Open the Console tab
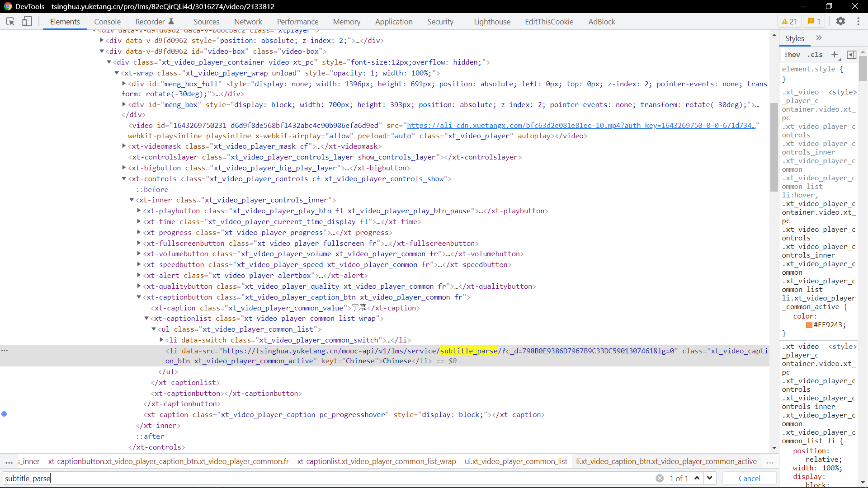The width and height of the screenshot is (868, 488). pyautogui.click(x=107, y=22)
